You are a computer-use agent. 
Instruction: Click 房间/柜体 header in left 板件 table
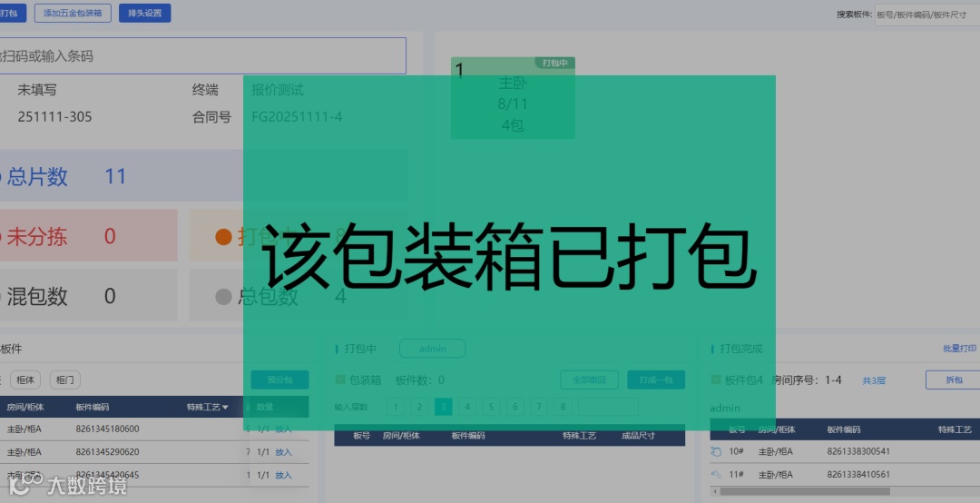25,408
